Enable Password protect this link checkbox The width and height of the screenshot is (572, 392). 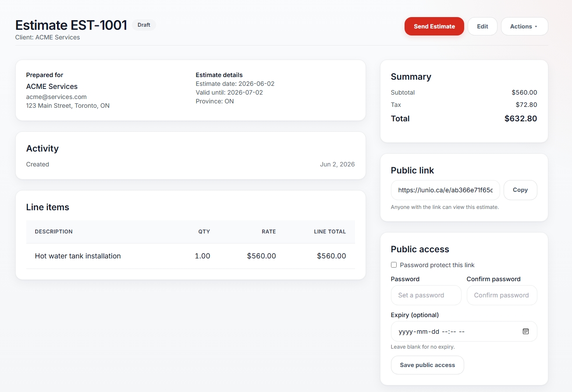click(394, 265)
